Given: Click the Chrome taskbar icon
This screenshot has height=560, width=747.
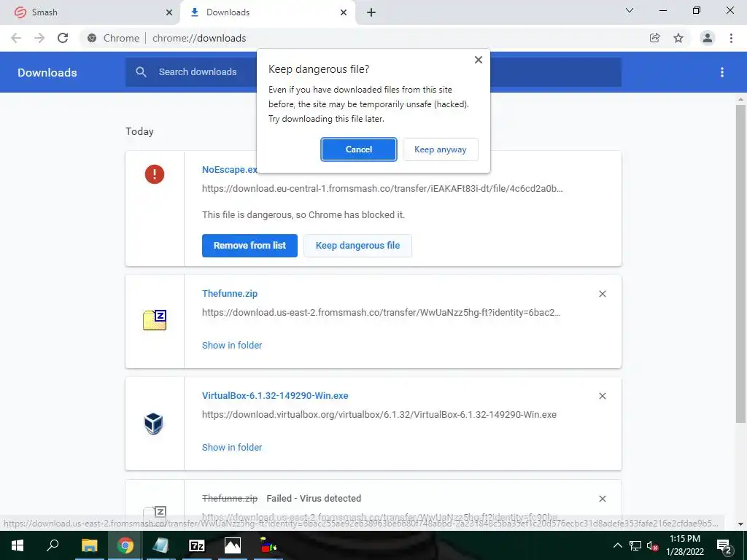Looking at the screenshot, I should pos(125,545).
